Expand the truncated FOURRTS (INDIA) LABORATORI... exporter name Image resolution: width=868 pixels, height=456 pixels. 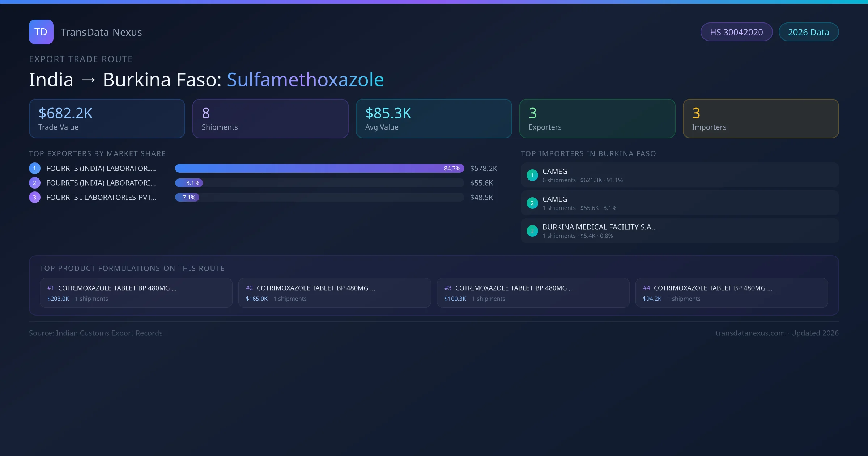pyautogui.click(x=101, y=168)
